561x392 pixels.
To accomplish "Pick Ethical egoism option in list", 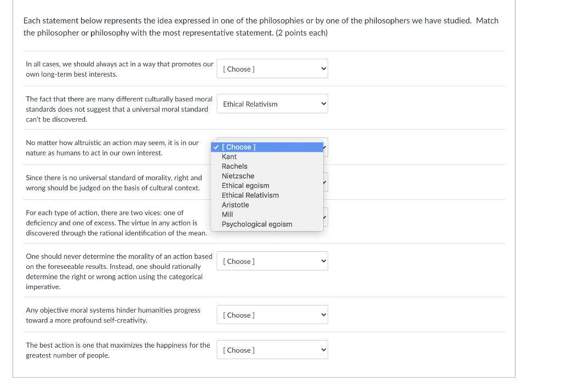I will 245,186.
